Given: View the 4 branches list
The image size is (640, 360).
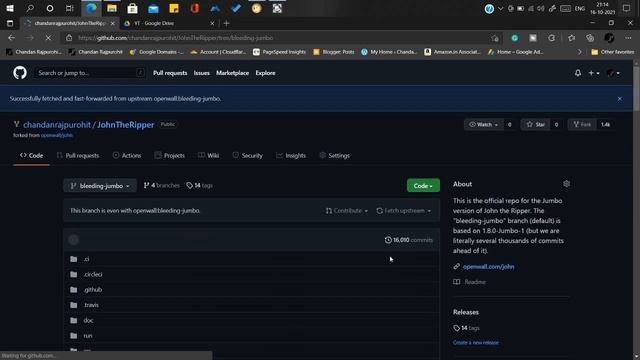Looking at the screenshot, I should point(161,186).
